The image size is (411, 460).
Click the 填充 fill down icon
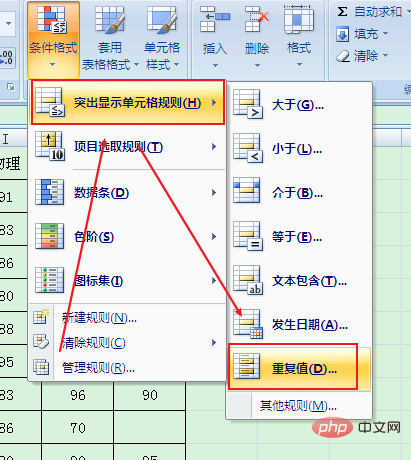click(x=342, y=34)
